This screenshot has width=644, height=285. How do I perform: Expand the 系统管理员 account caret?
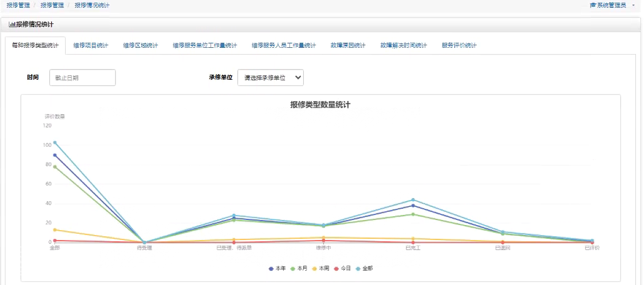point(633,6)
